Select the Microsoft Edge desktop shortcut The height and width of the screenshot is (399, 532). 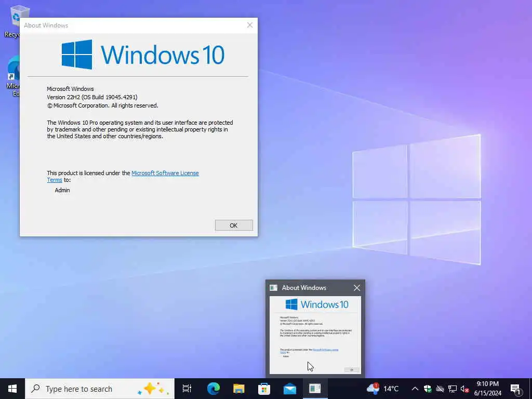pyautogui.click(x=13, y=77)
